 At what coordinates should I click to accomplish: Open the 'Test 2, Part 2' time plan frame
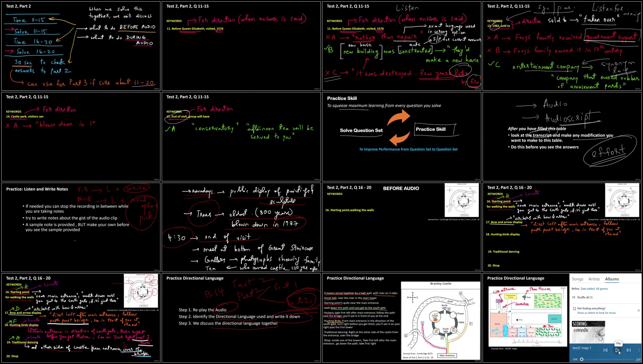click(81, 46)
